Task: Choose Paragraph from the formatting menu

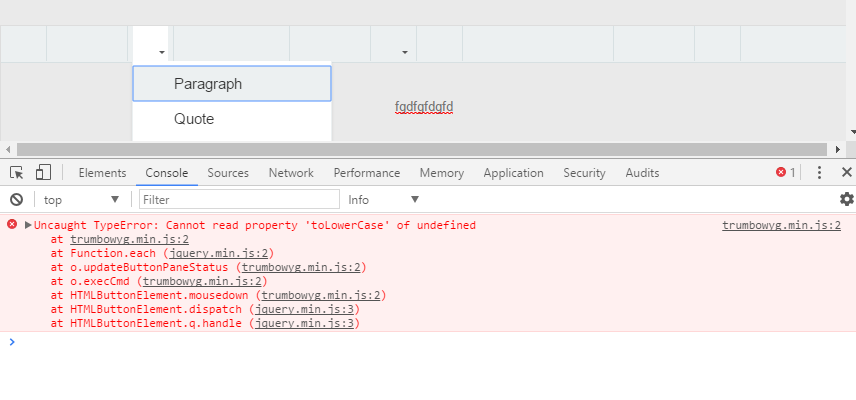Action: click(232, 83)
